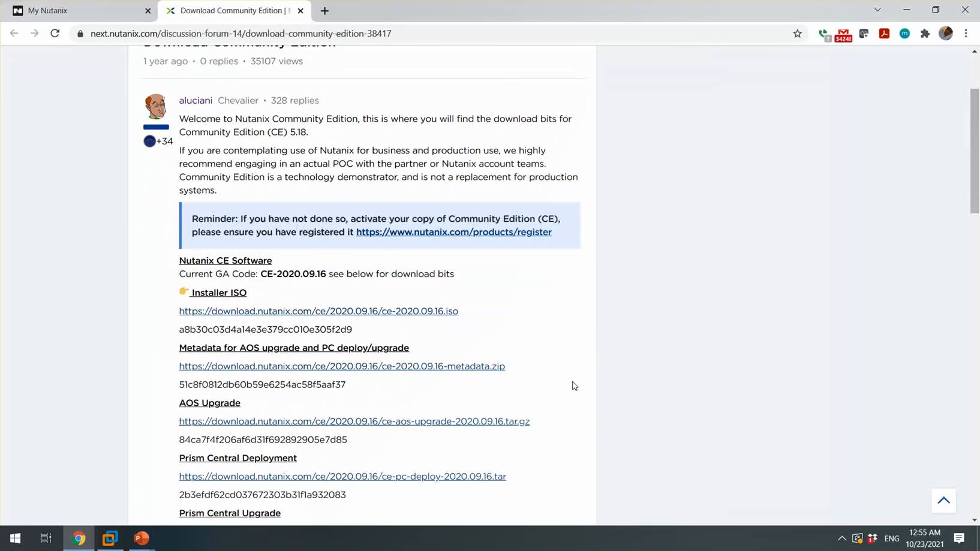Click the Gmail extension icon in toolbar
Screen dimensions: 980x551
pos(843,34)
